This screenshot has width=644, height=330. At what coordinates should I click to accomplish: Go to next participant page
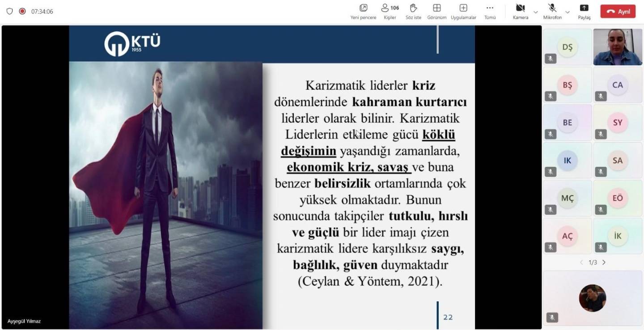click(604, 262)
